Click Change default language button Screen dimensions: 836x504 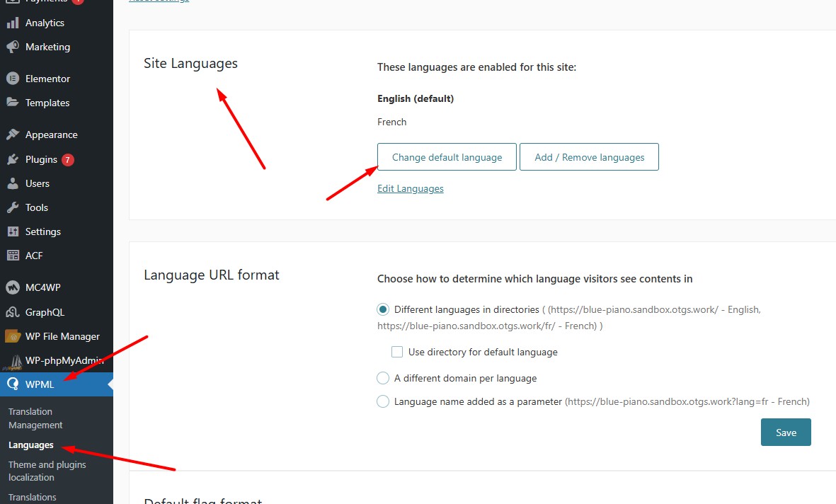tap(447, 157)
